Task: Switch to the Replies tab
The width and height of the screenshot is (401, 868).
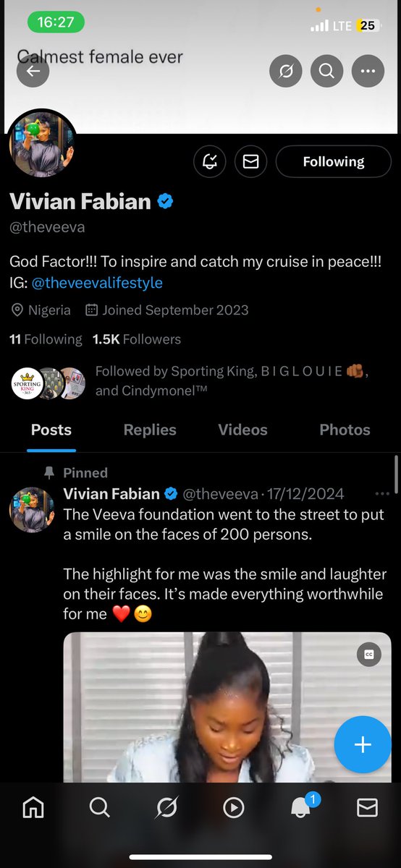Action: tap(150, 430)
